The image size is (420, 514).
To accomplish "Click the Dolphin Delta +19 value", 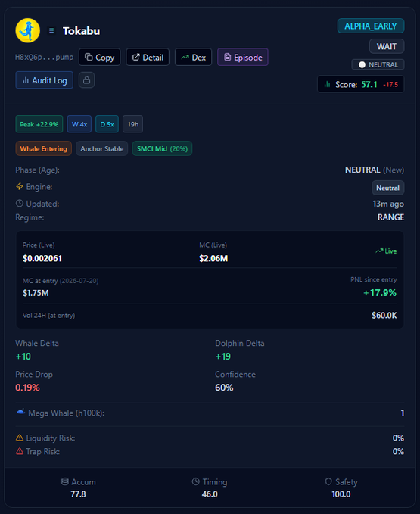I will [x=223, y=357].
